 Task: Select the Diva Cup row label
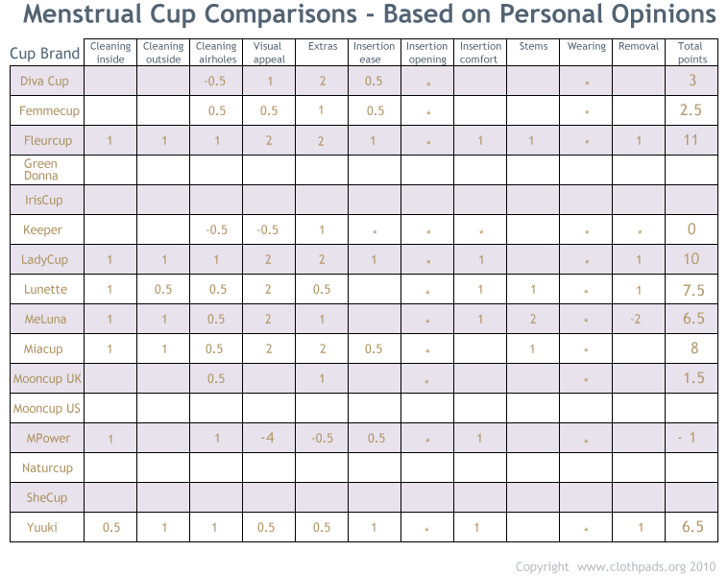click(45, 82)
